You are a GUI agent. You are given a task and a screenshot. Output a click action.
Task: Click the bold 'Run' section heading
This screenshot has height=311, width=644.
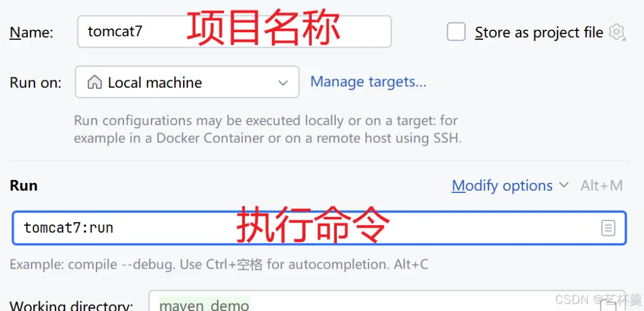click(x=23, y=185)
